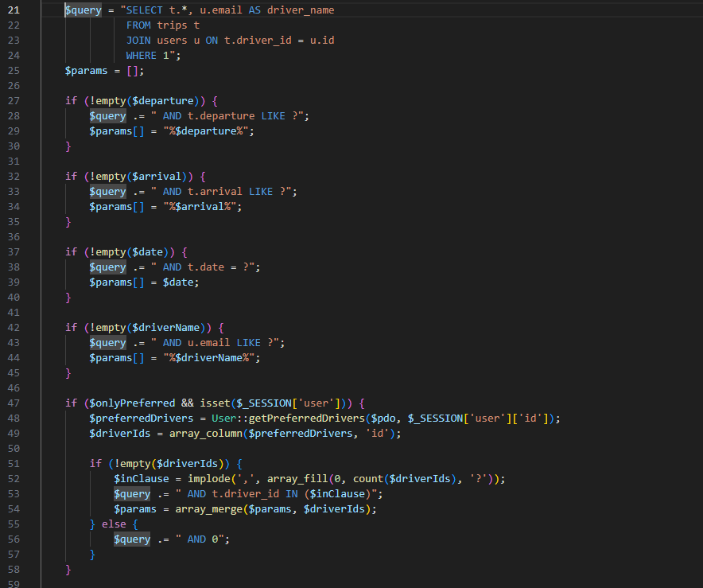
Task: Click the "$pdo" argument on line 48
Action: [383, 419]
